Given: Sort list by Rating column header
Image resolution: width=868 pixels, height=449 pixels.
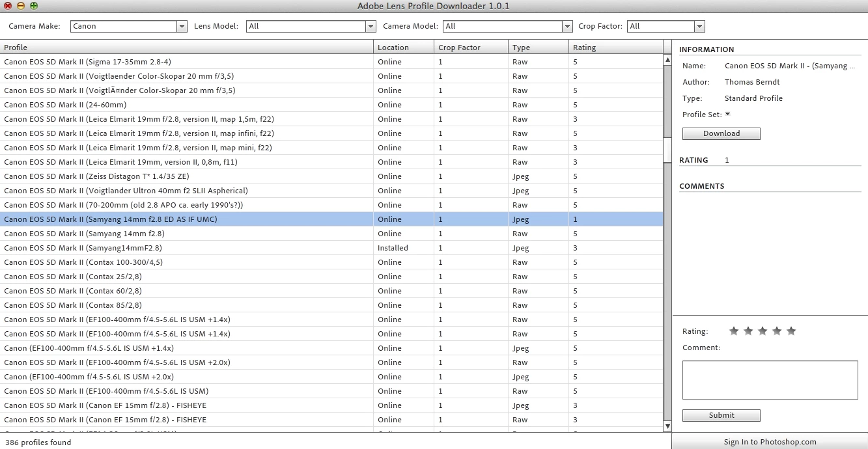Looking at the screenshot, I should point(615,48).
